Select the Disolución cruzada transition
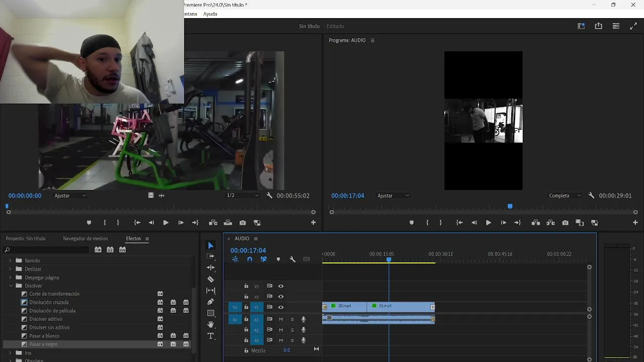This screenshot has height=362, width=644. [49, 302]
